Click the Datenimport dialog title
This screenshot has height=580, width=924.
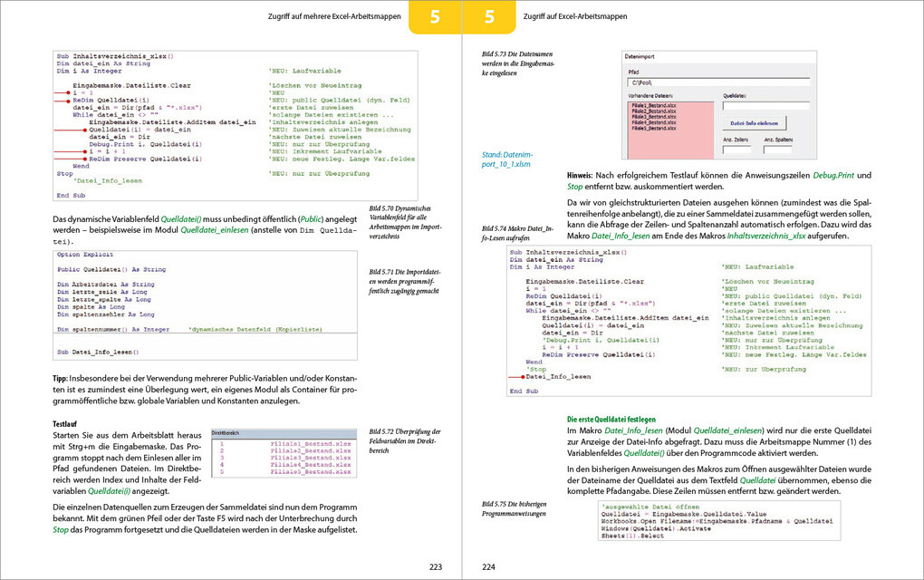click(640, 56)
